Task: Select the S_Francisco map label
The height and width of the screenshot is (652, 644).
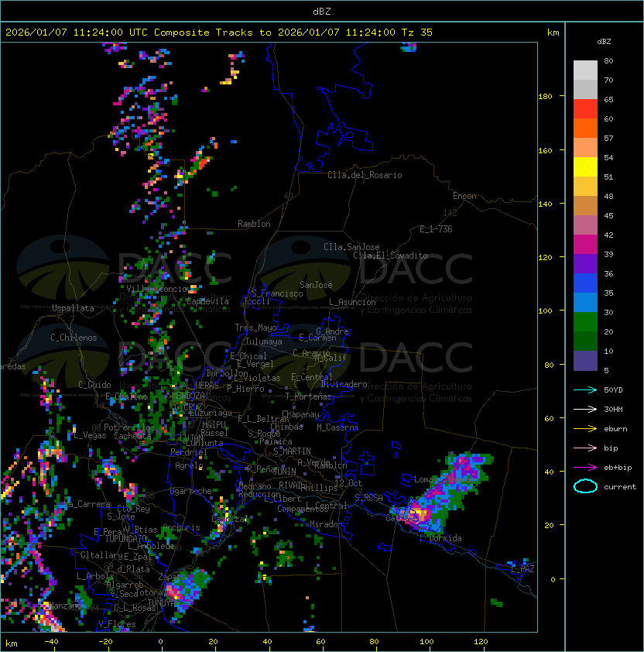Action: point(277,293)
